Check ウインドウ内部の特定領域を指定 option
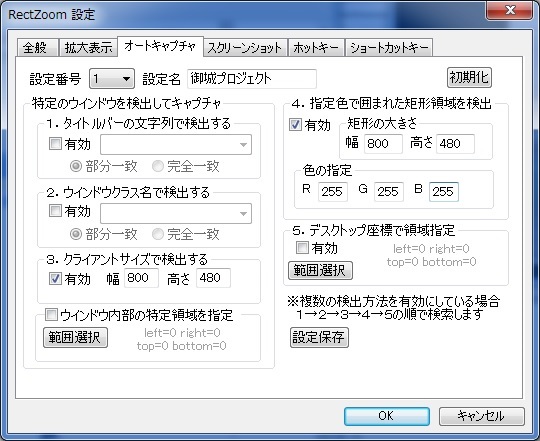Image resolution: width=540 pixels, height=441 pixels. 51,314
